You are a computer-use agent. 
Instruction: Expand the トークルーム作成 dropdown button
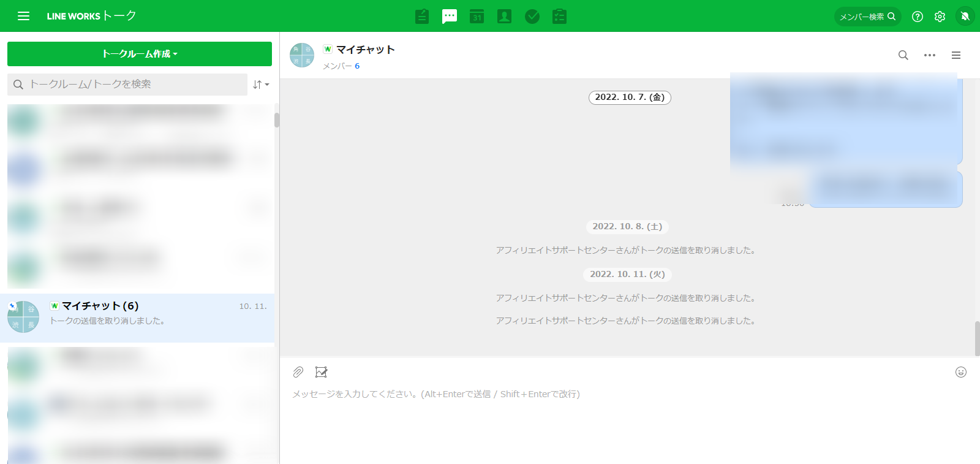point(140,54)
